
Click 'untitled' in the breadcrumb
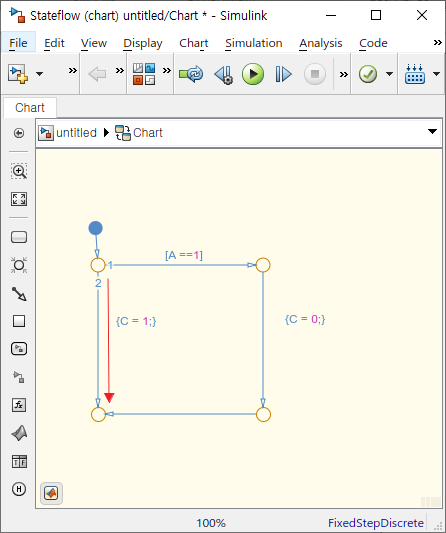coord(76,133)
